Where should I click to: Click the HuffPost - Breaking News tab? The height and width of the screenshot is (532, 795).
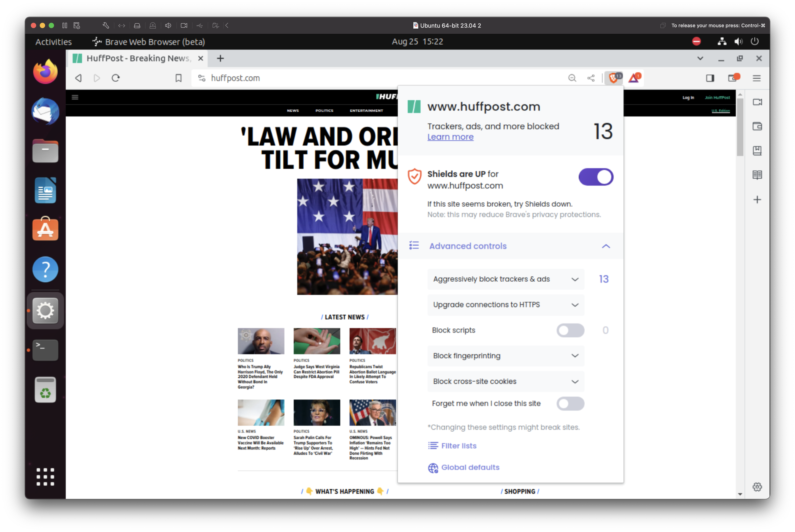(136, 58)
